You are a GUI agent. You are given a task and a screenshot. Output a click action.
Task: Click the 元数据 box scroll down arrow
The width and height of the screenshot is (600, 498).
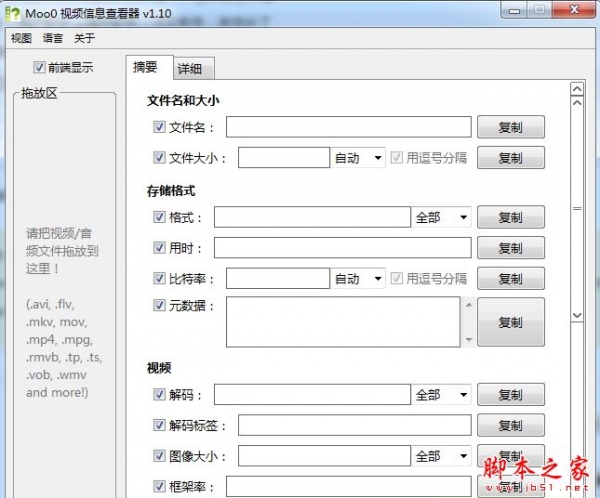pos(469,340)
